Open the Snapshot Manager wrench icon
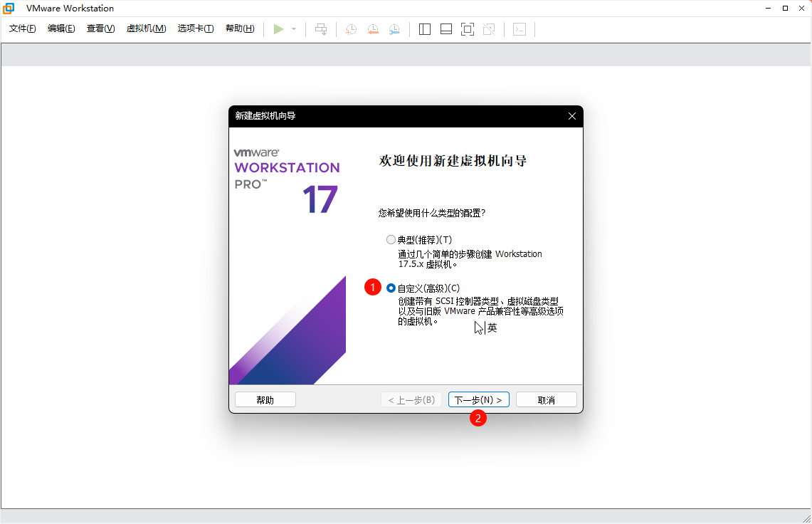The width and height of the screenshot is (812, 524). click(394, 29)
